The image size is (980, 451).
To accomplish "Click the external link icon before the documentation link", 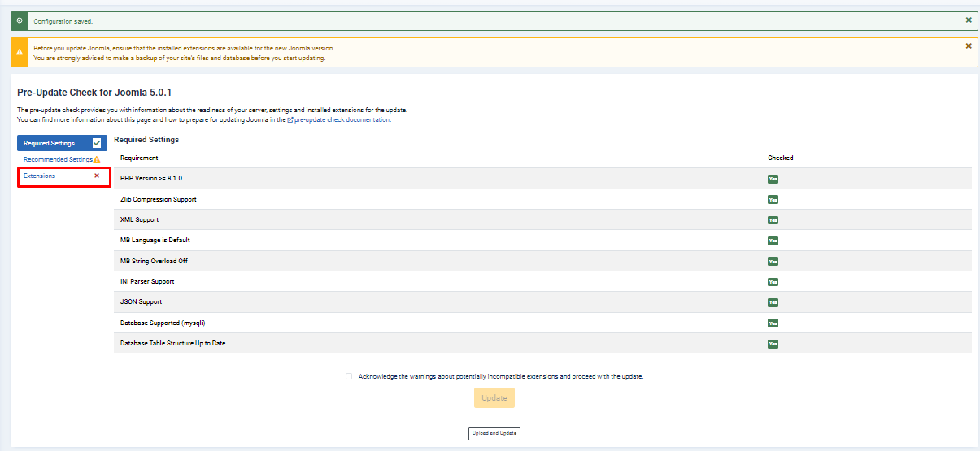I will pos(290,119).
